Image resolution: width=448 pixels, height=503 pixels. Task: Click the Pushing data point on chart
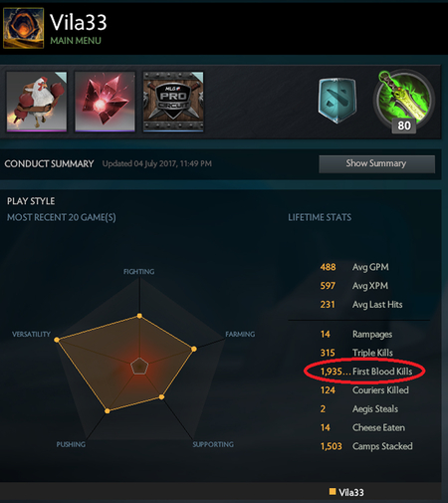coord(108,411)
